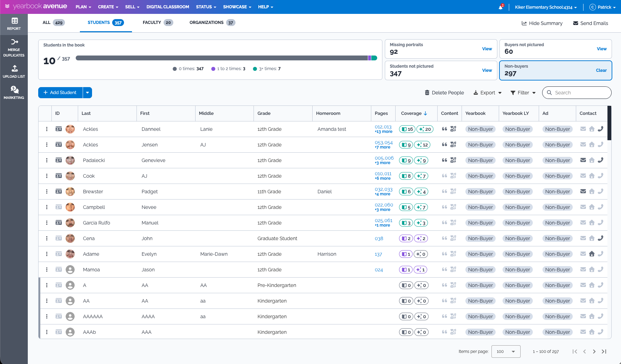
Task: Open the Upload List tool
Action: [14, 71]
